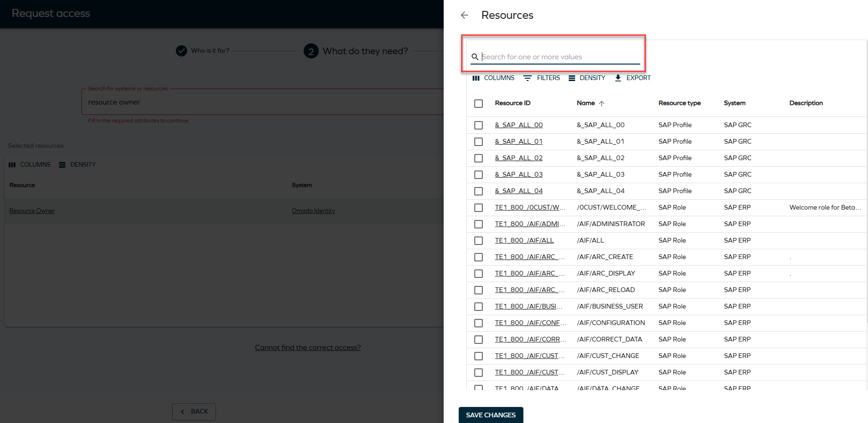Select the /AIF/ALL row checkbox

pos(479,241)
